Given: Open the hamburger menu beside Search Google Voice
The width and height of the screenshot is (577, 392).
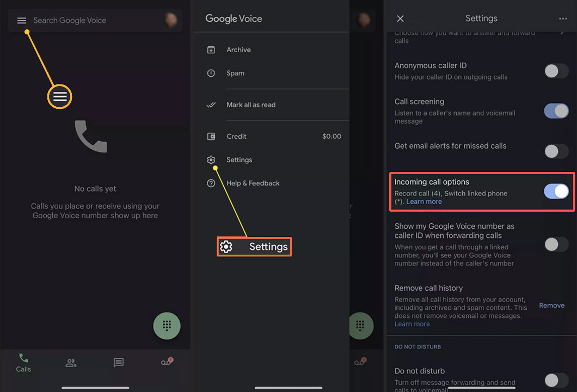Looking at the screenshot, I should 22,21.
